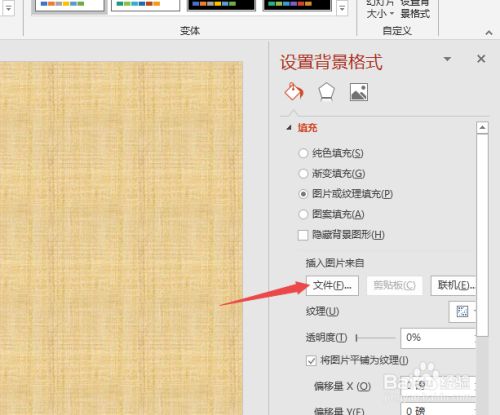Open the Fill & Line paint bucket tab

point(294,92)
